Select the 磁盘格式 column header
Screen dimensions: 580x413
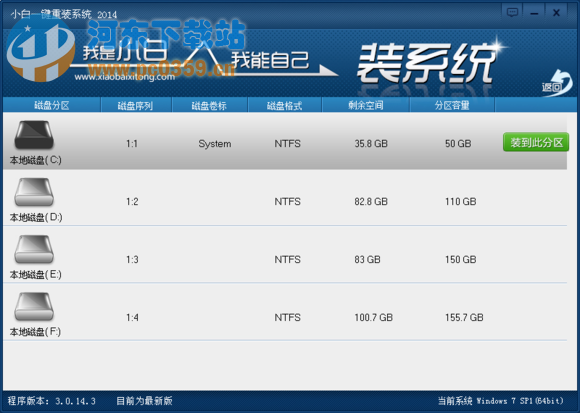pyautogui.click(x=284, y=106)
